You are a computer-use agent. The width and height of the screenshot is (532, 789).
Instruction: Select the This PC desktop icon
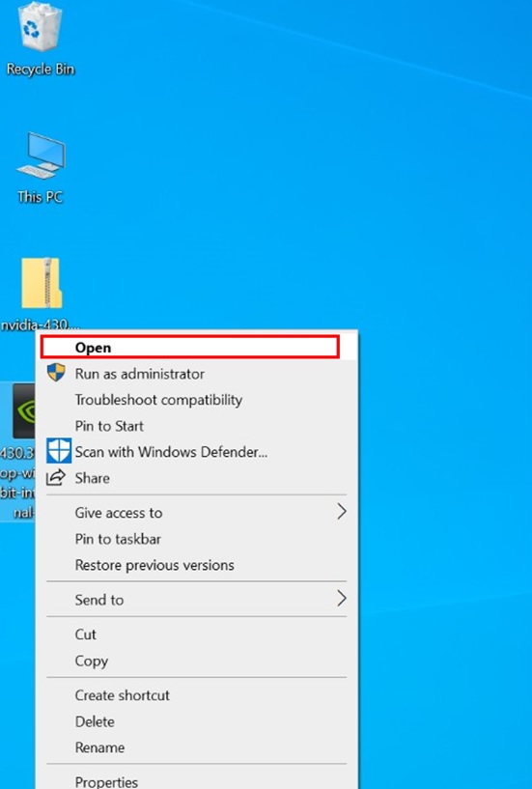41,168
